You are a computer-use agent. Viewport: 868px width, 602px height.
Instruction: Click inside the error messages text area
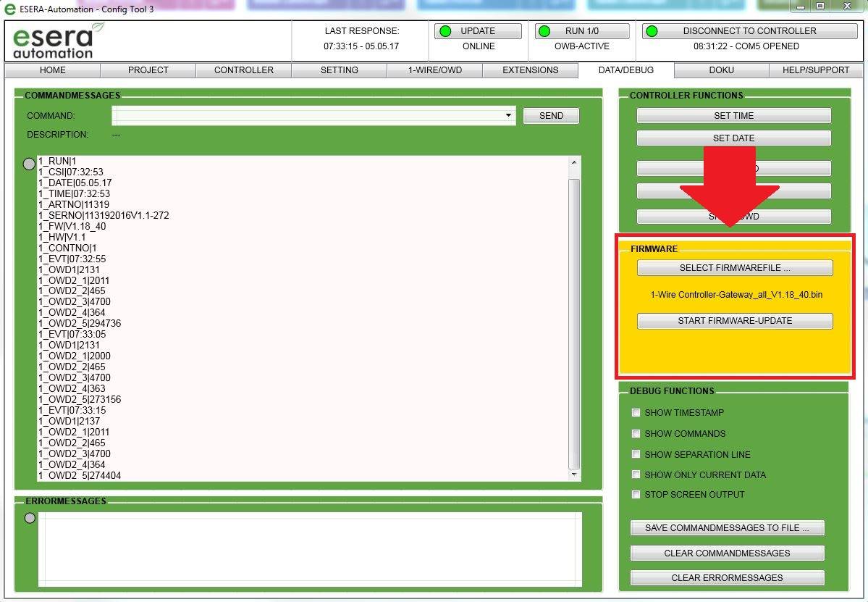click(x=310, y=548)
